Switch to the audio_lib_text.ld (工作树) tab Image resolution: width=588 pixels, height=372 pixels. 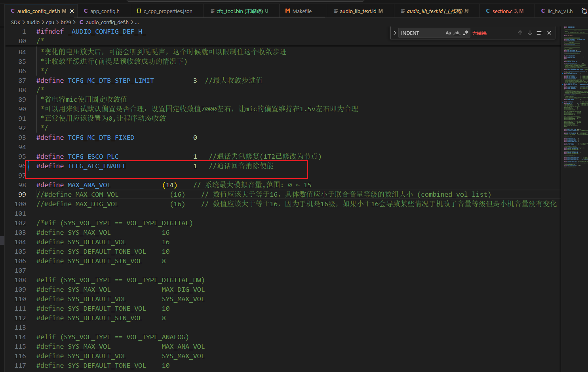click(x=438, y=11)
